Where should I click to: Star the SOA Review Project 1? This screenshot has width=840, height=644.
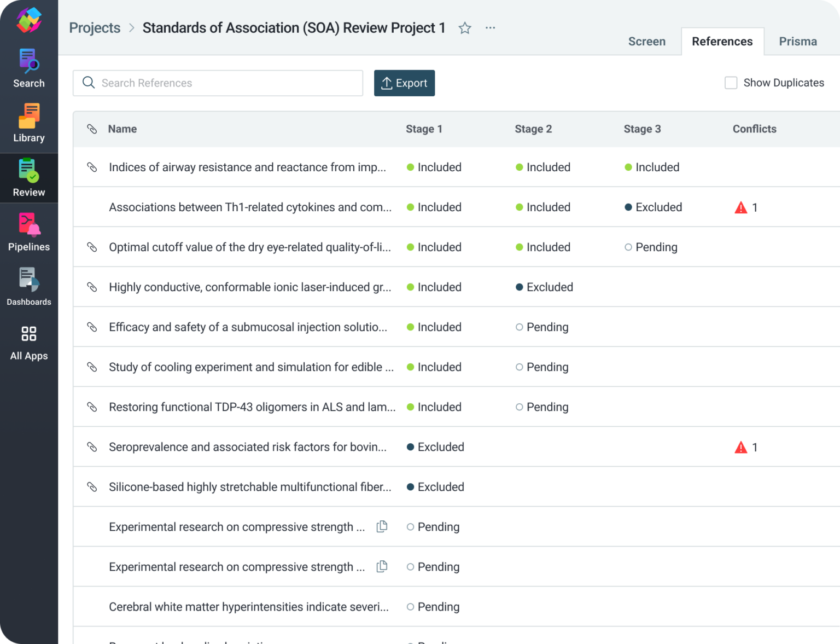point(465,28)
